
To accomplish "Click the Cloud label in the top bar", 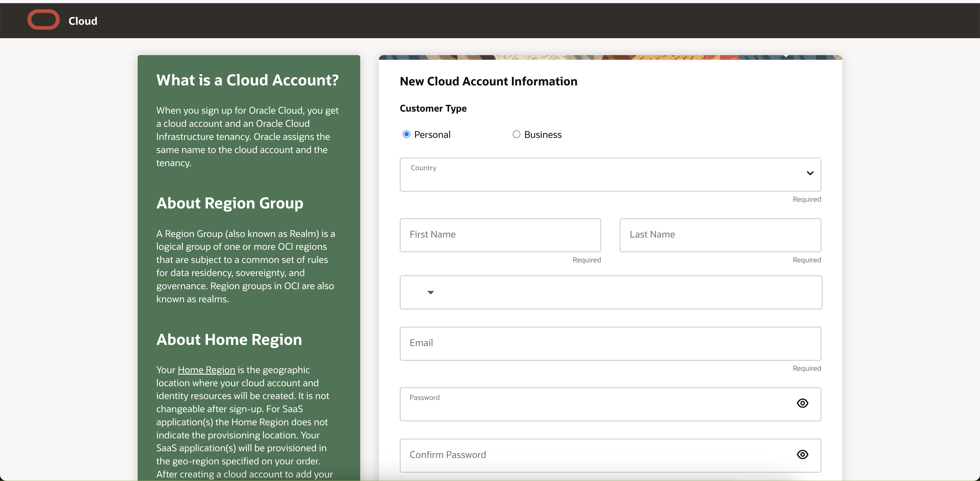I will click(82, 21).
